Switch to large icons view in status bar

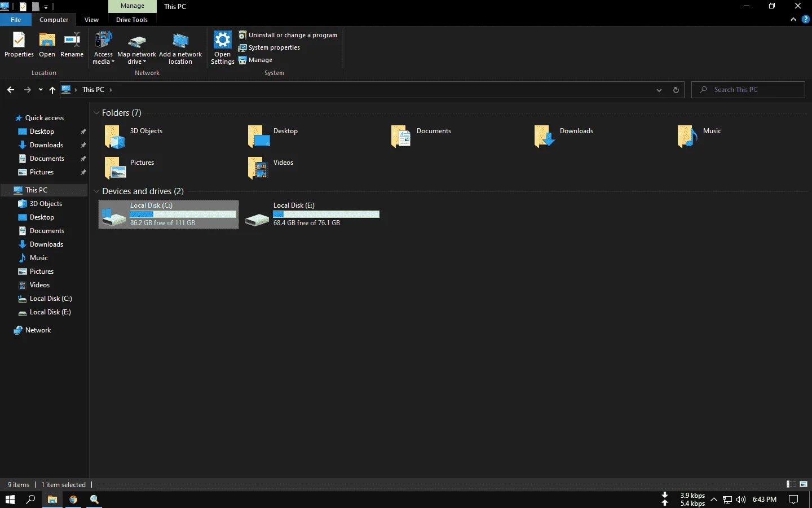[804, 484]
